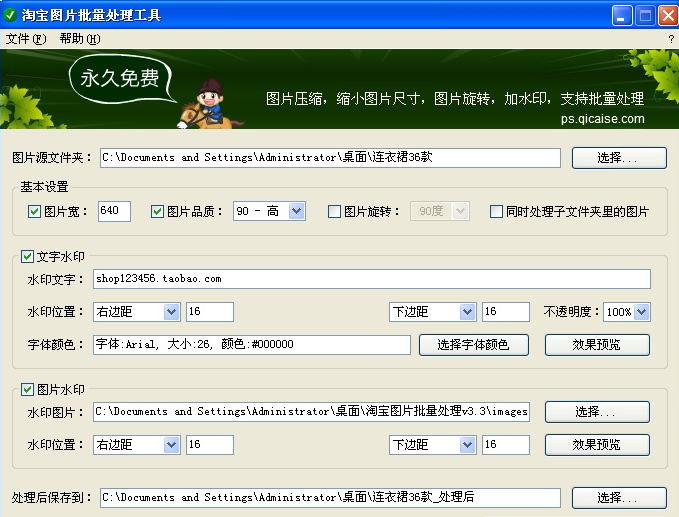The width and height of the screenshot is (679, 517).
Task: Open image watermark 下边距 position dropdown
Action: pos(467,444)
